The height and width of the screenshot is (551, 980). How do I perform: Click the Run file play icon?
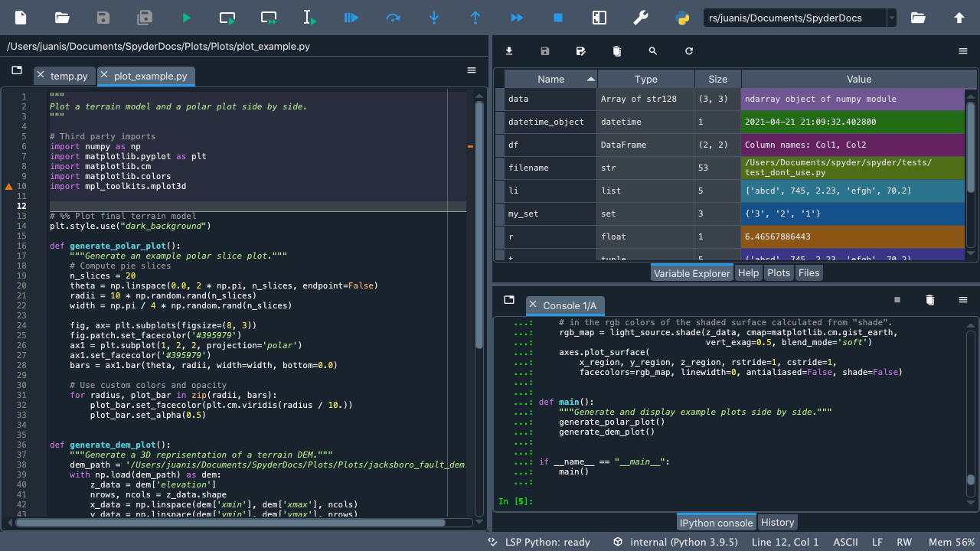(x=187, y=18)
